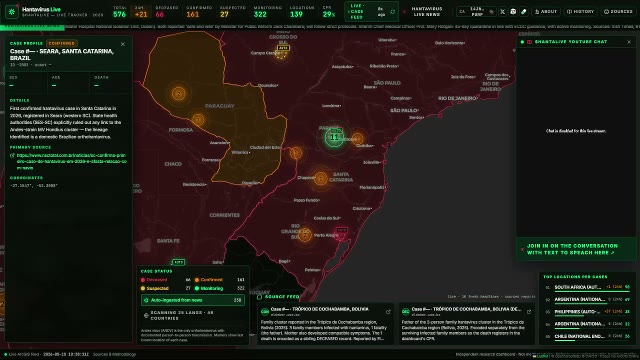Click the Deceased 66 counter in header

pyautogui.click(x=166, y=12)
